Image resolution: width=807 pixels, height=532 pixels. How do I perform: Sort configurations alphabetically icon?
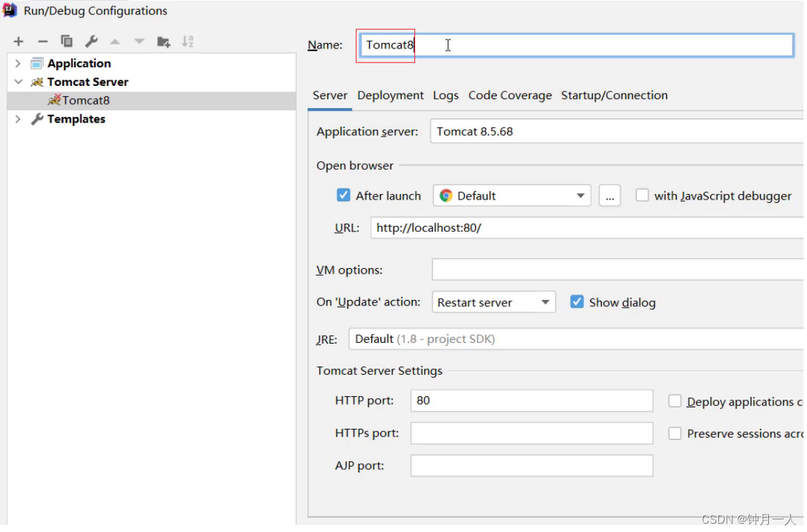188,41
